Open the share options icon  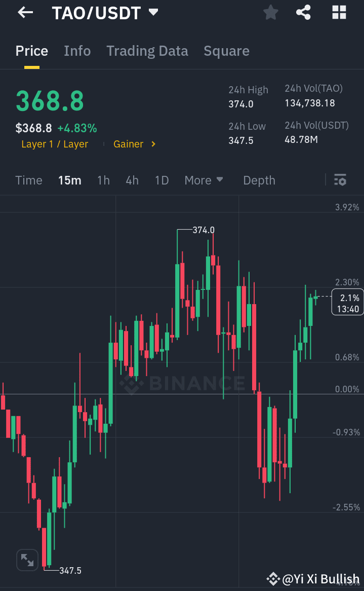click(x=303, y=12)
